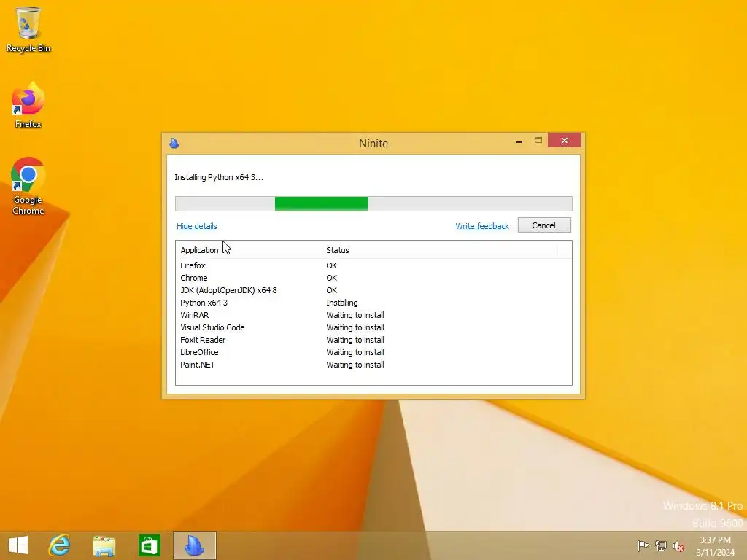Click the muted volume tray icon
The image size is (747, 560).
pyautogui.click(x=678, y=546)
